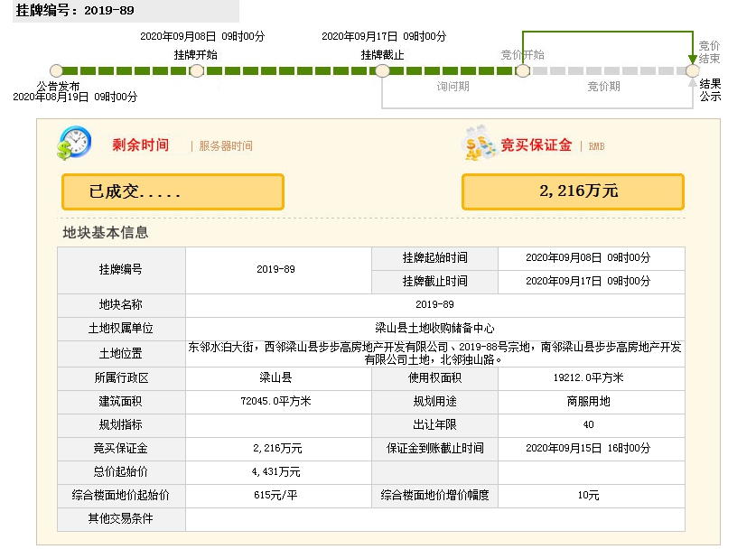Click the 挂牌编号: 2019-89 header
Image resolution: width=756 pixels, height=549 pixels.
[x=75, y=10]
